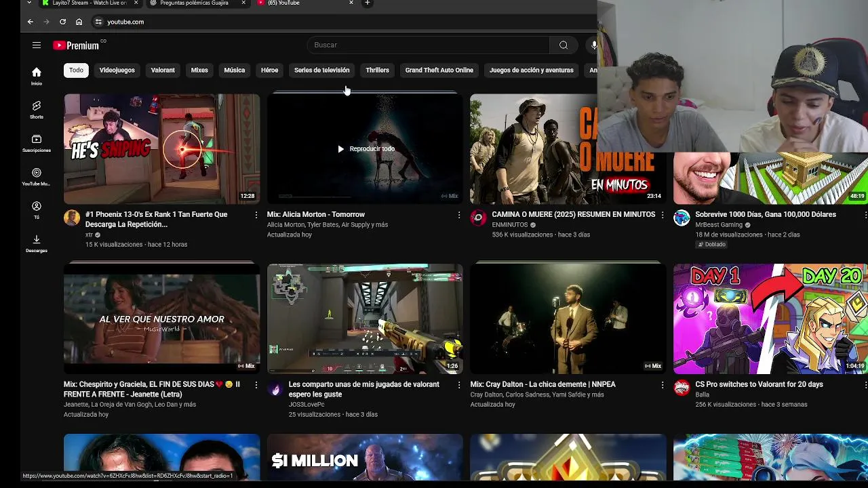
Task: Select Juegos de acción y aventuras chip
Action: [532, 70]
